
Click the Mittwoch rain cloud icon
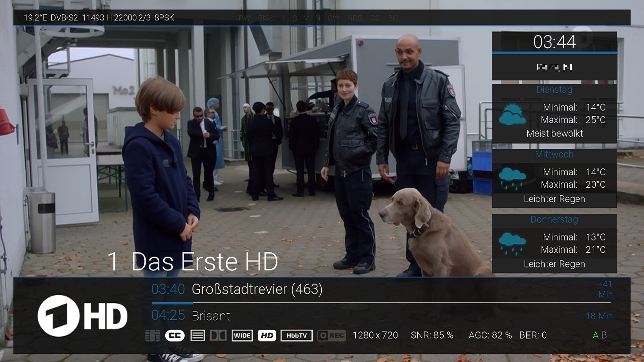(512, 178)
